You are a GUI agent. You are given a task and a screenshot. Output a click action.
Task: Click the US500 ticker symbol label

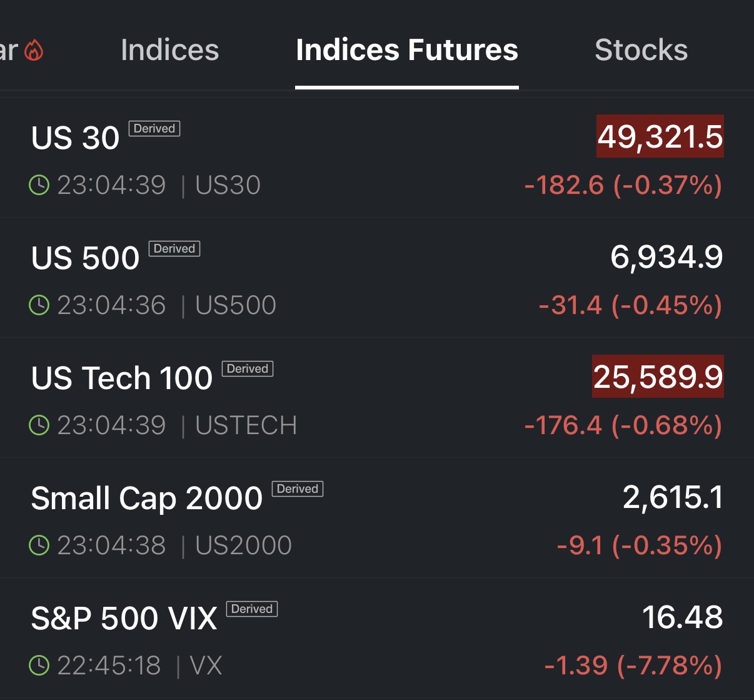click(x=236, y=305)
